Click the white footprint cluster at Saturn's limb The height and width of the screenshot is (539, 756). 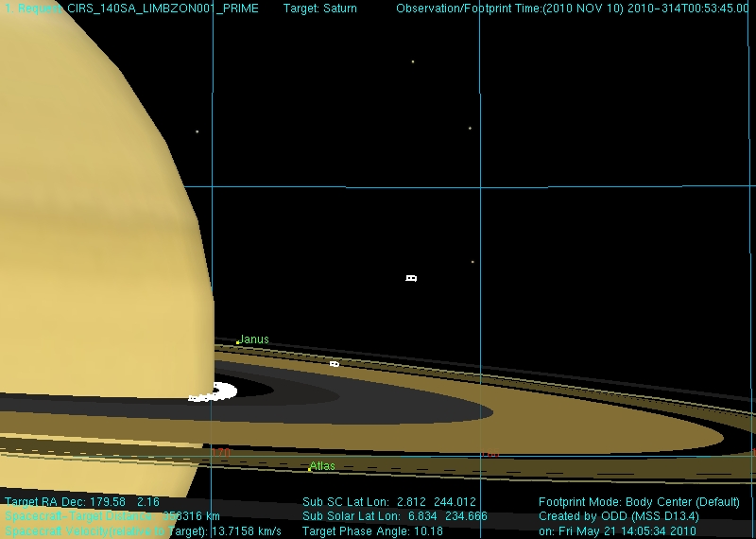coord(215,392)
